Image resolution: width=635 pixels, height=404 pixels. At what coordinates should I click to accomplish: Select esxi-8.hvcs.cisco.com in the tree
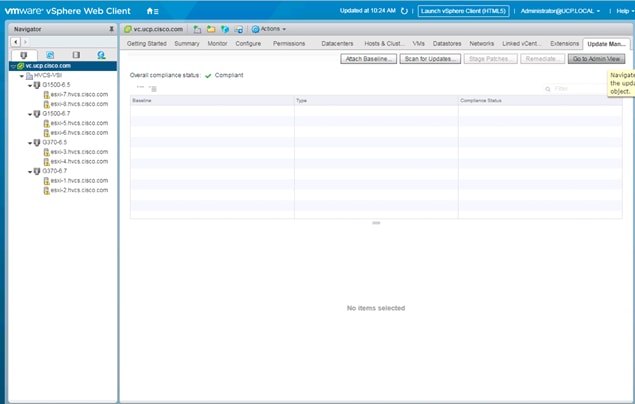coord(79,104)
